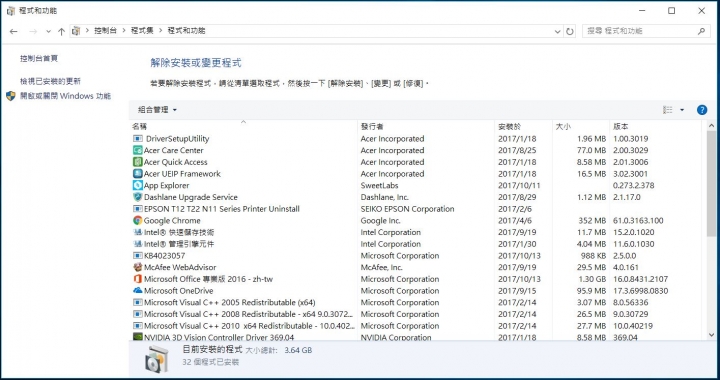
Task: Click the Intel 快速儲存技術 icon
Action: click(138, 232)
